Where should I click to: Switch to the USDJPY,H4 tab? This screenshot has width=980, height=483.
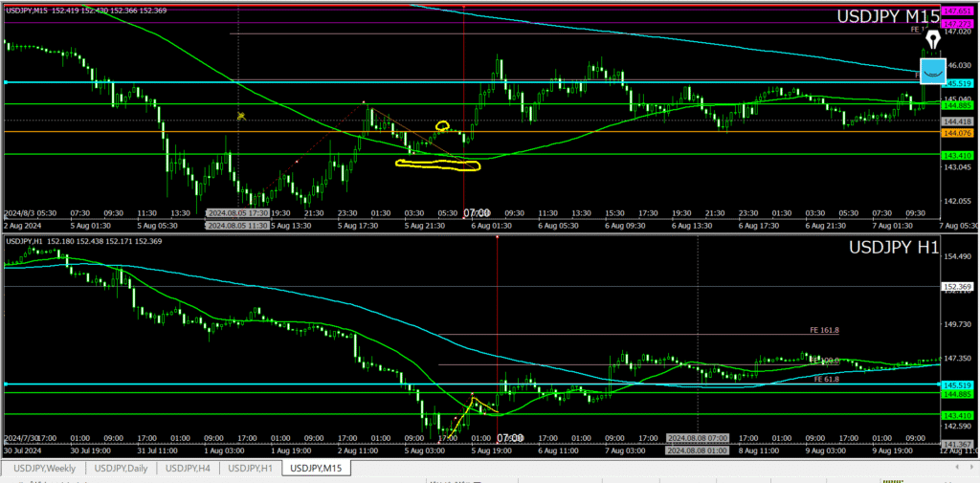188,468
